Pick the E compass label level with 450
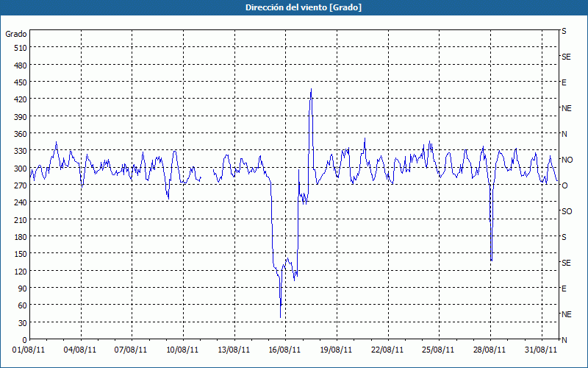The height and width of the screenshot is (368, 588). click(564, 82)
